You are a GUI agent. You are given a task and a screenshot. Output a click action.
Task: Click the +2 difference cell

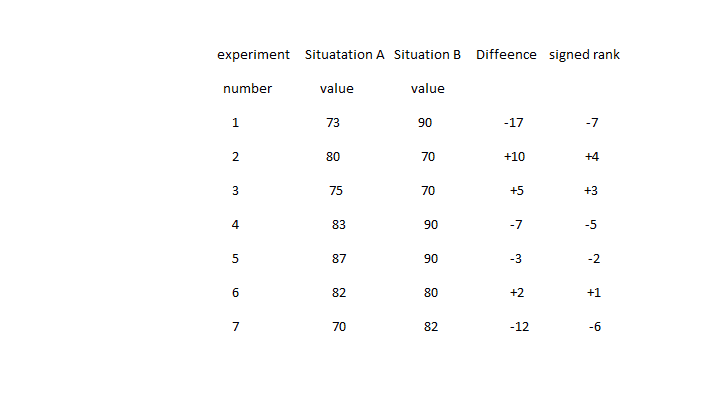(x=515, y=293)
